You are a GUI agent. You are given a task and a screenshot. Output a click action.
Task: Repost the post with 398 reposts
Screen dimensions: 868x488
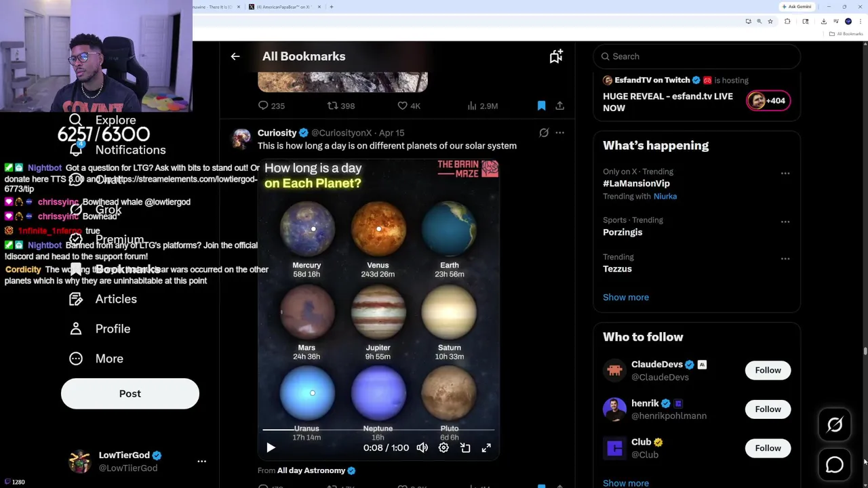tap(341, 106)
